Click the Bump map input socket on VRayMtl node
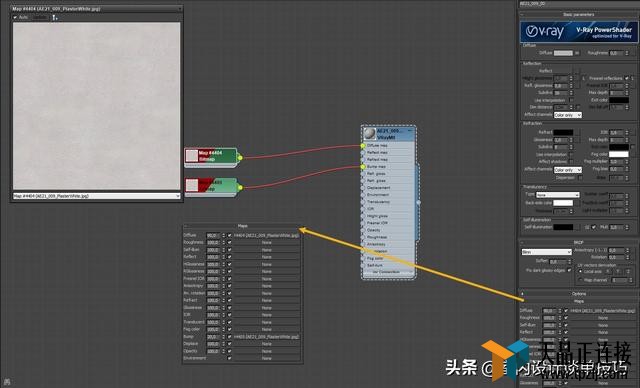The image size is (640, 388). 362,166
